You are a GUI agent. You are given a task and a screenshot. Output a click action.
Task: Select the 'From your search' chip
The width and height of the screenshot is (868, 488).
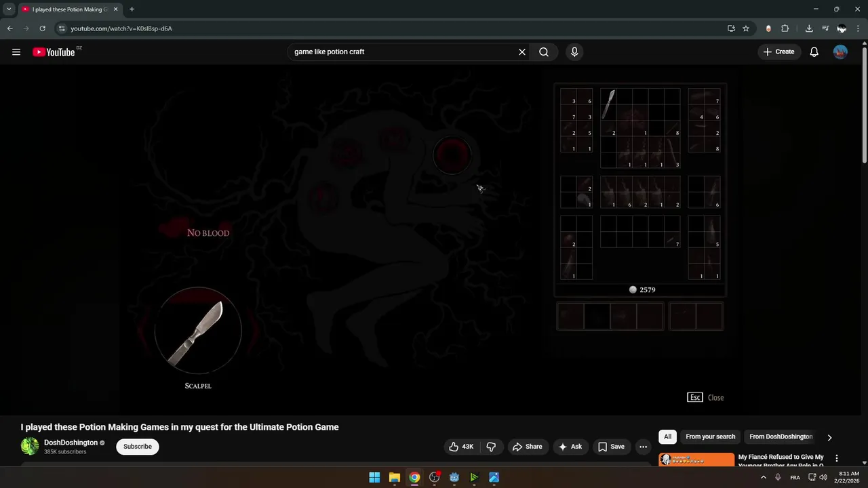click(710, 437)
